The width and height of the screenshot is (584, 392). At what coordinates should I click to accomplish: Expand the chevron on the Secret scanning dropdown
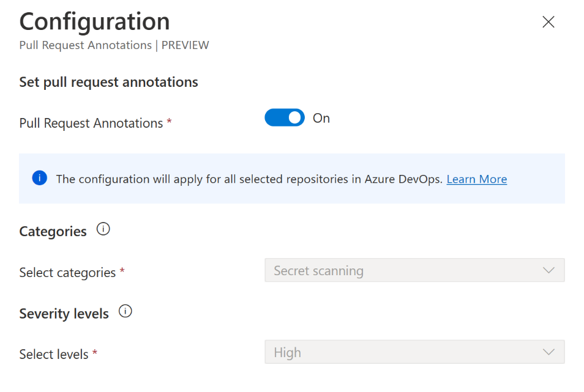click(x=548, y=270)
